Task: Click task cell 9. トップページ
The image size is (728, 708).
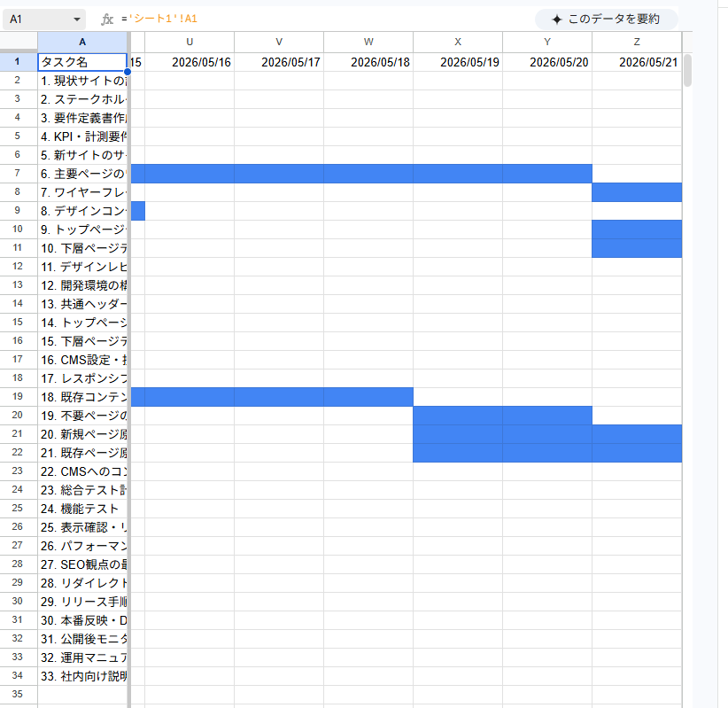Action: coord(82,229)
